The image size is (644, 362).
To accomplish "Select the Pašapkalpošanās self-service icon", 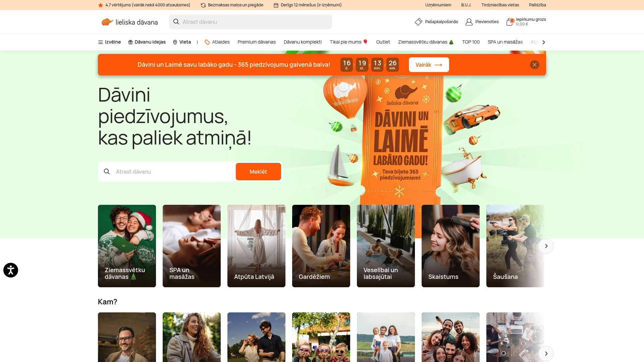I will coord(419,21).
